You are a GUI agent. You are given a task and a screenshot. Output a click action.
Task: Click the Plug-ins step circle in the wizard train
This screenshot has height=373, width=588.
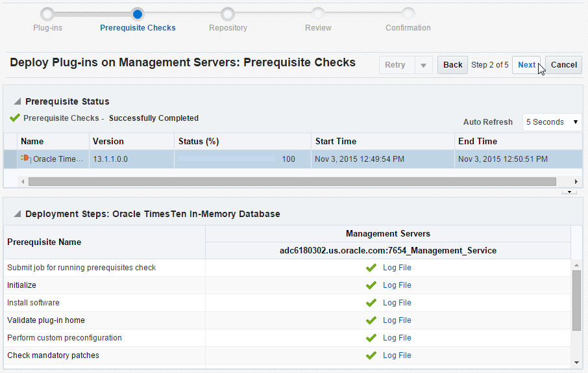pyautogui.click(x=47, y=14)
